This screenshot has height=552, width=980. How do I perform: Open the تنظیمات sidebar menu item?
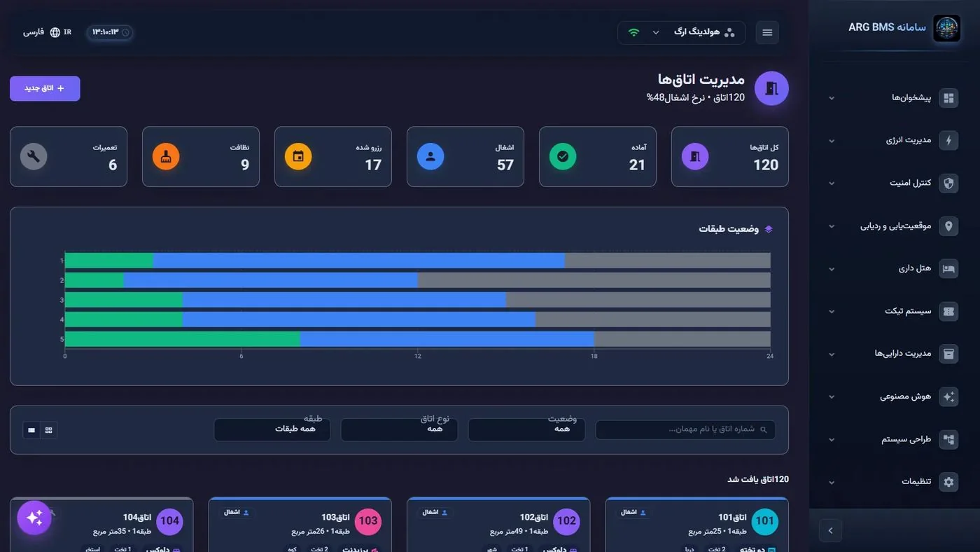(894, 482)
